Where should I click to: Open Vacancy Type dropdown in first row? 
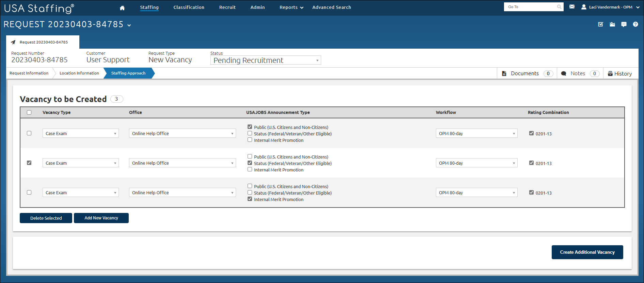[x=81, y=133]
